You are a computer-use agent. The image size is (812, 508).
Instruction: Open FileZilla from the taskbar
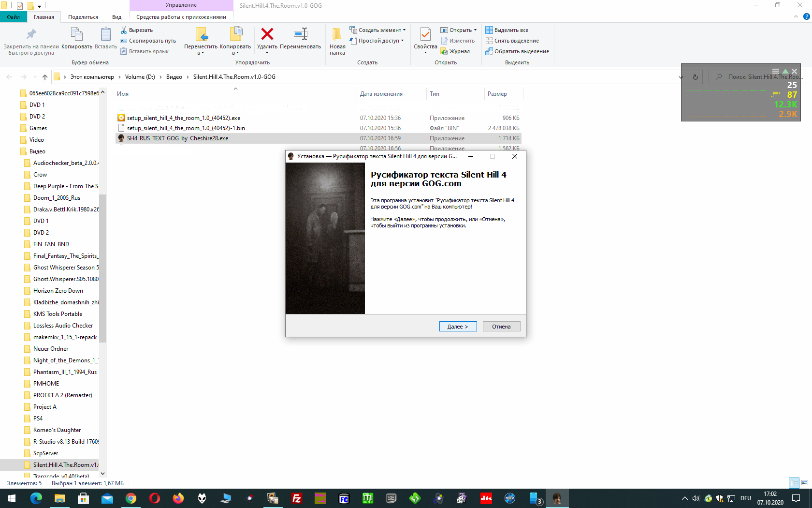297,498
